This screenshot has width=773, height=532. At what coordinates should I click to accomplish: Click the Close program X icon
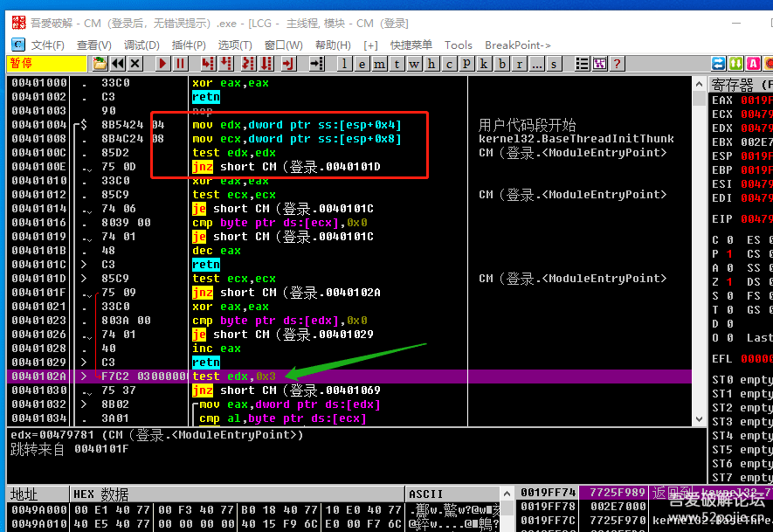pos(135,64)
